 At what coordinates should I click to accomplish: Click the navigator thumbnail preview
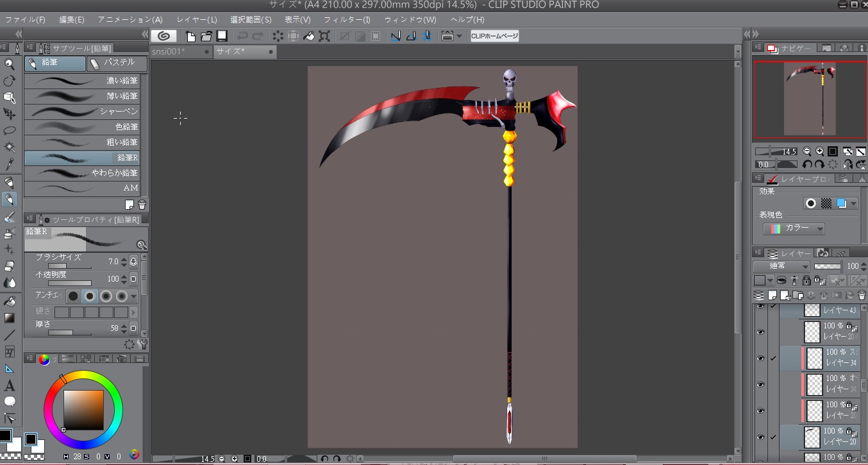(810, 99)
